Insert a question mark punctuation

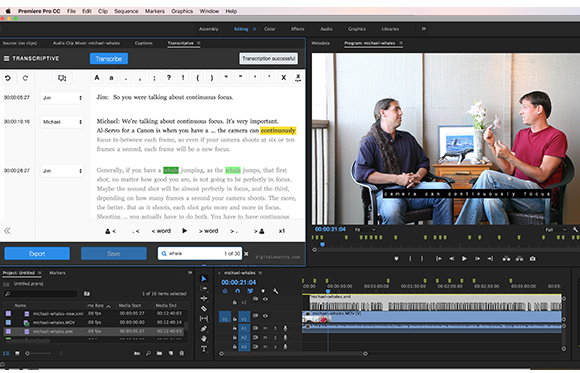tap(169, 78)
